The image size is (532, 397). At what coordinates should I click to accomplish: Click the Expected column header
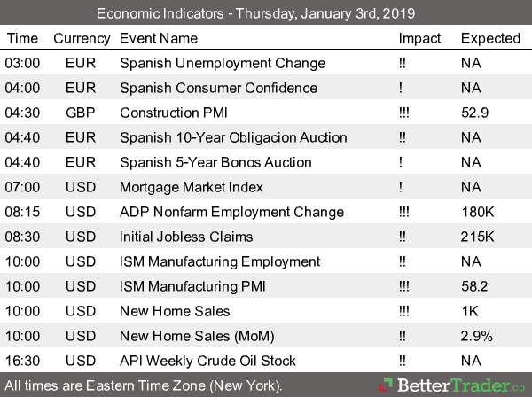tap(490, 38)
